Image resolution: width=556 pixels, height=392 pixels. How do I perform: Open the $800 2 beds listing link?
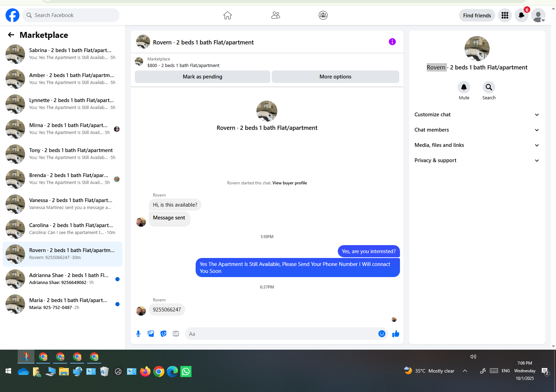(x=183, y=65)
